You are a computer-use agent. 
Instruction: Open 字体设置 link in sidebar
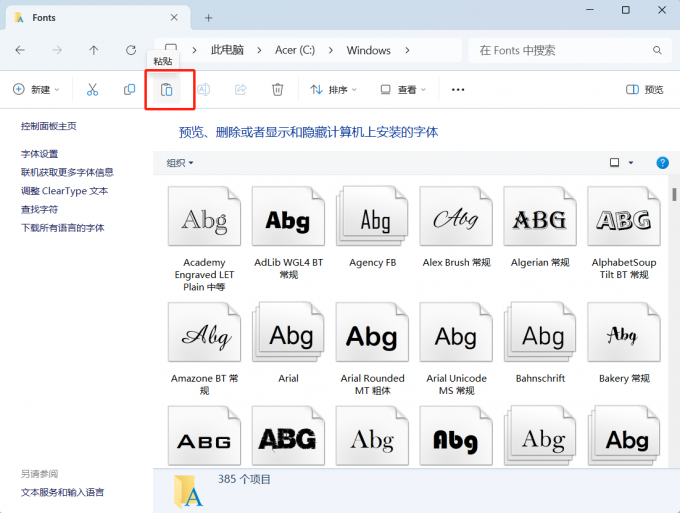(40, 154)
